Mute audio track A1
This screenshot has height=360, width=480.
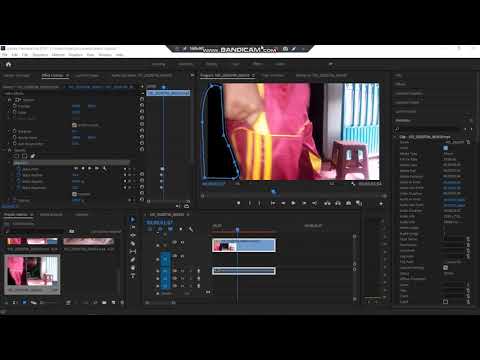183,271
